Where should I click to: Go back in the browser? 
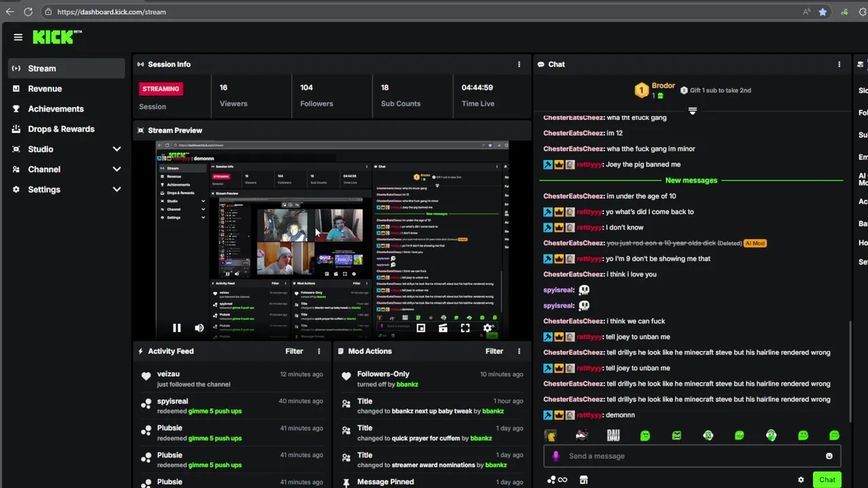tap(9, 12)
